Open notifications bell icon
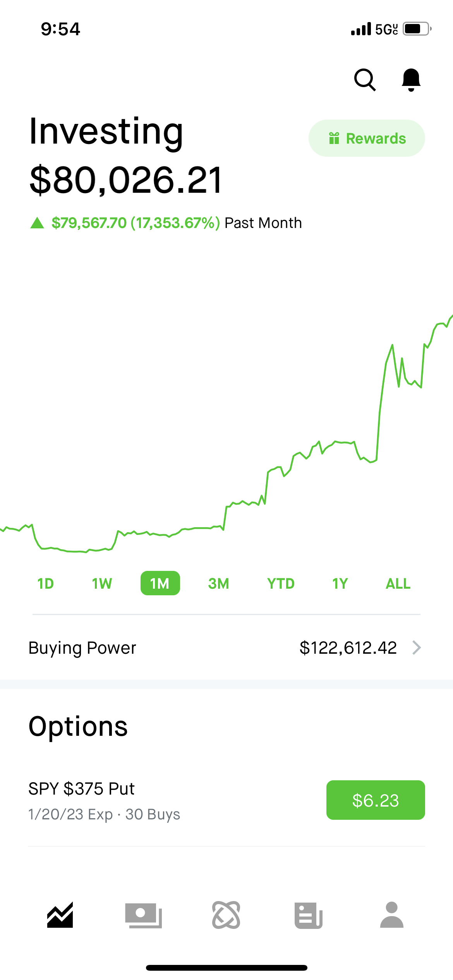The image size is (453, 980). tap(411, 80)
